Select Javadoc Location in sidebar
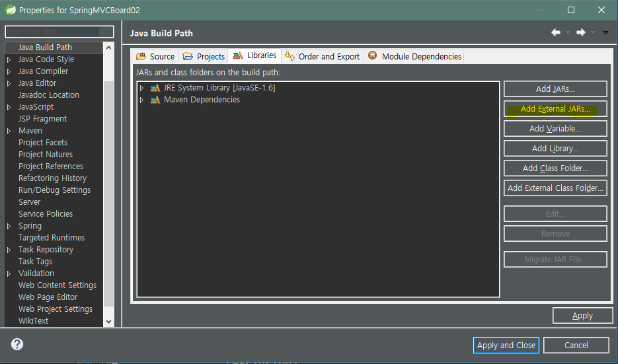The width and height of the screenshot is (618, 364). pyautogui.click(x=48, y=95)
